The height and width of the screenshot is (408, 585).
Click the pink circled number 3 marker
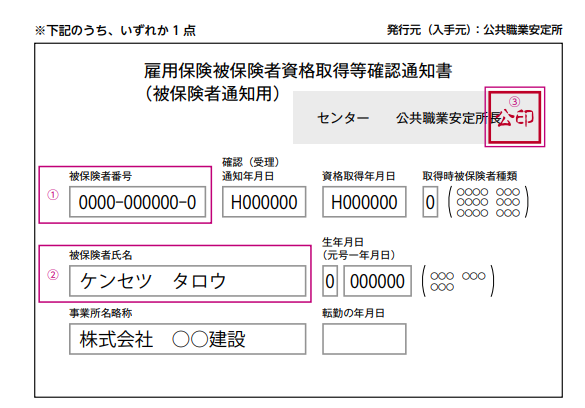(x=514, y=101)
